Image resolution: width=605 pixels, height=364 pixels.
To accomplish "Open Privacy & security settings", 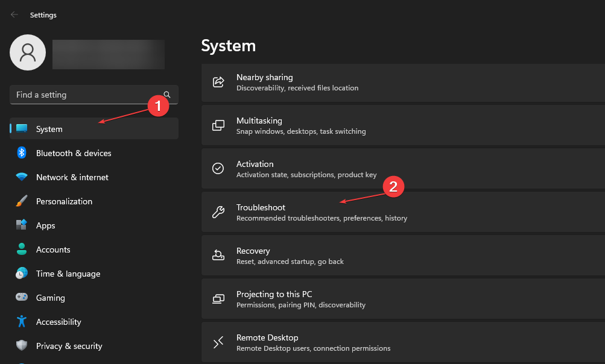I will pyautogui.click(x=69, y=346).
